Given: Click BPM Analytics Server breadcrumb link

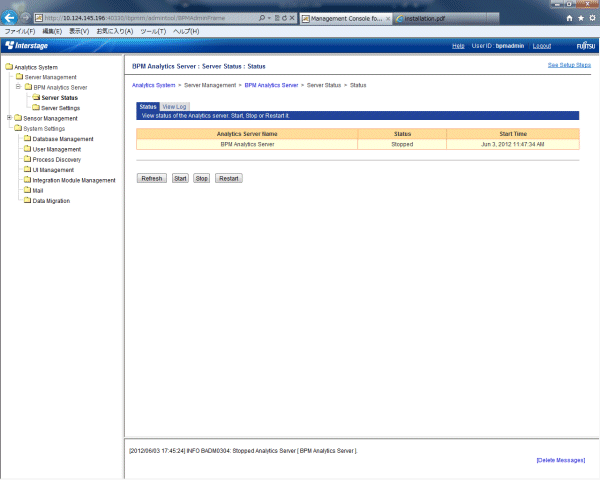Looking at the screenshot, I should tap(271, 85).
